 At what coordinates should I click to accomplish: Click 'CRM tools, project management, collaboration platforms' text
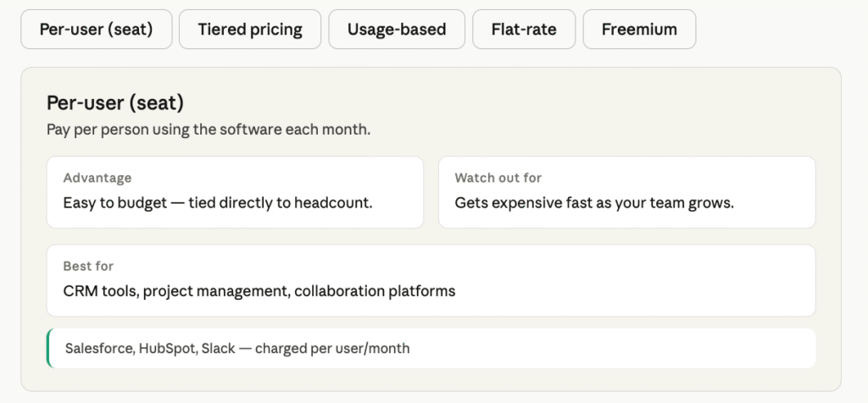tap(259, 291)
